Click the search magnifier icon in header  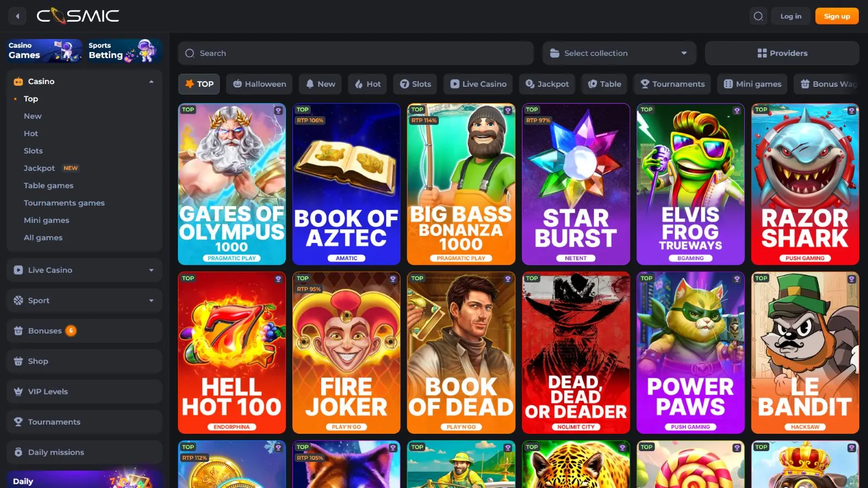758,16
